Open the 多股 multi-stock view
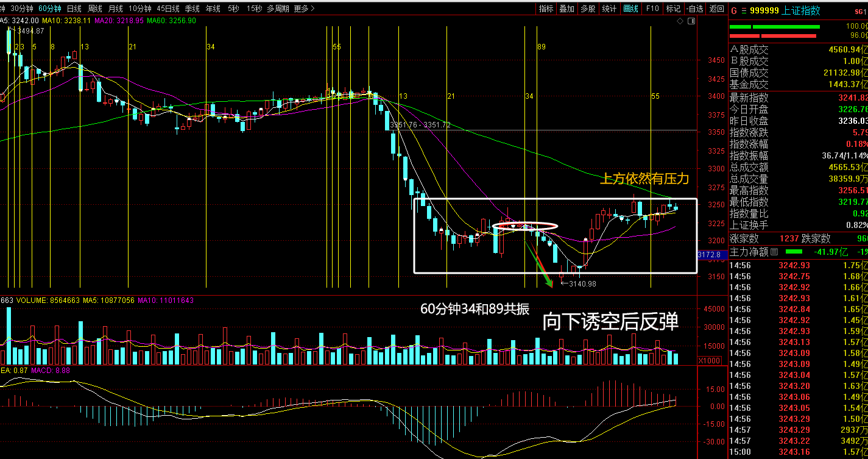This screenshot has height=459, width=868. coord(587,9)
